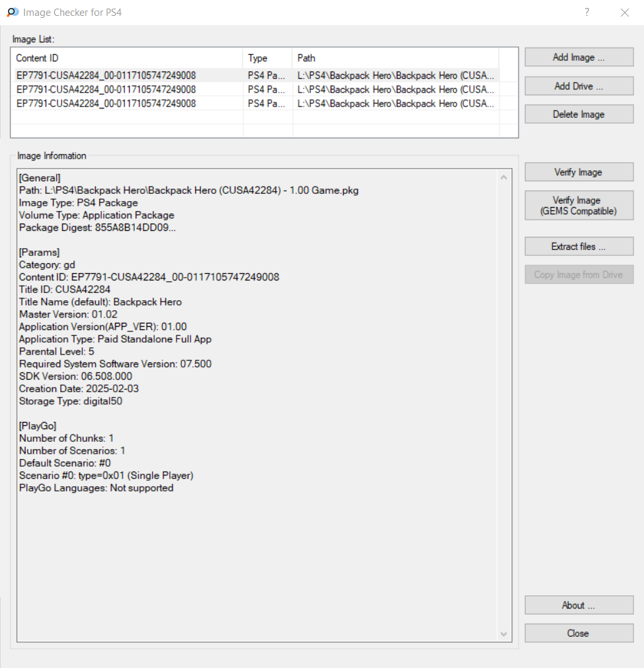Viewport: 644px width, 668px height.
Task: Click the Application Version(APP_VER): 01.00 line
Action: pos(102,327)
